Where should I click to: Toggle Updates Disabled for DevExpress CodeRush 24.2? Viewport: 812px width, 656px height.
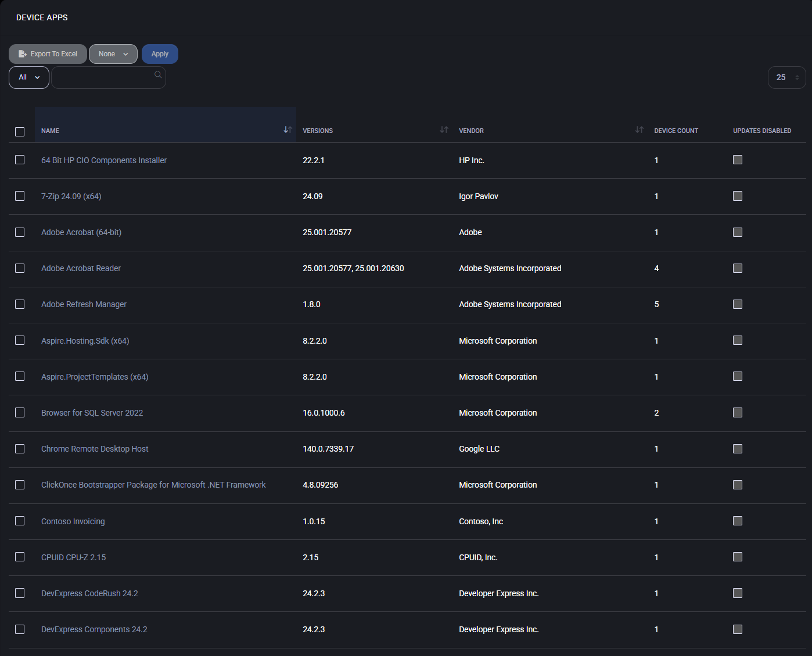738,593
